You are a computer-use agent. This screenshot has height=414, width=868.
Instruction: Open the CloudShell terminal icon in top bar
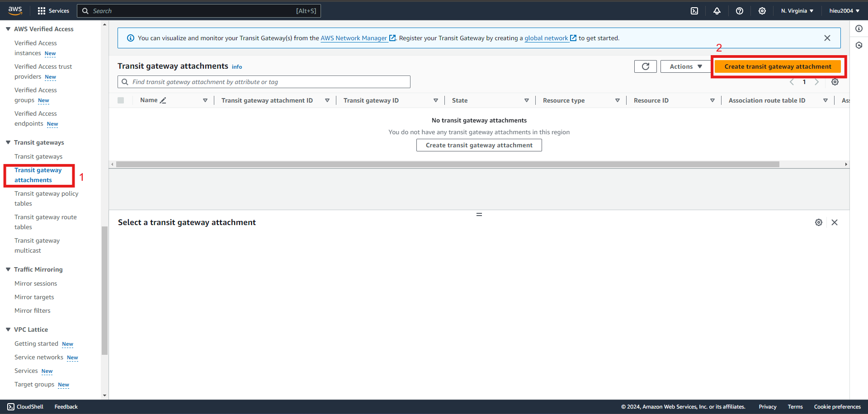694,11
